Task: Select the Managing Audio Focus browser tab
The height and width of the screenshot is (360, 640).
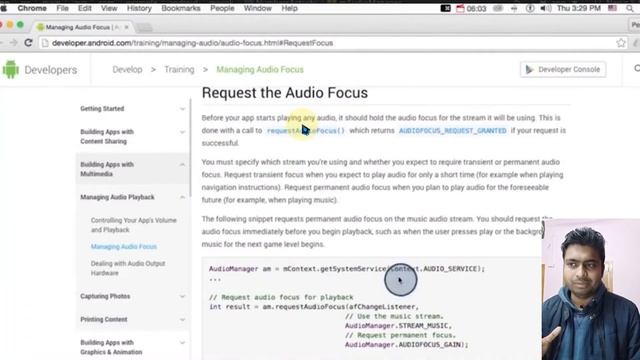Action: [x=82, y=27]
